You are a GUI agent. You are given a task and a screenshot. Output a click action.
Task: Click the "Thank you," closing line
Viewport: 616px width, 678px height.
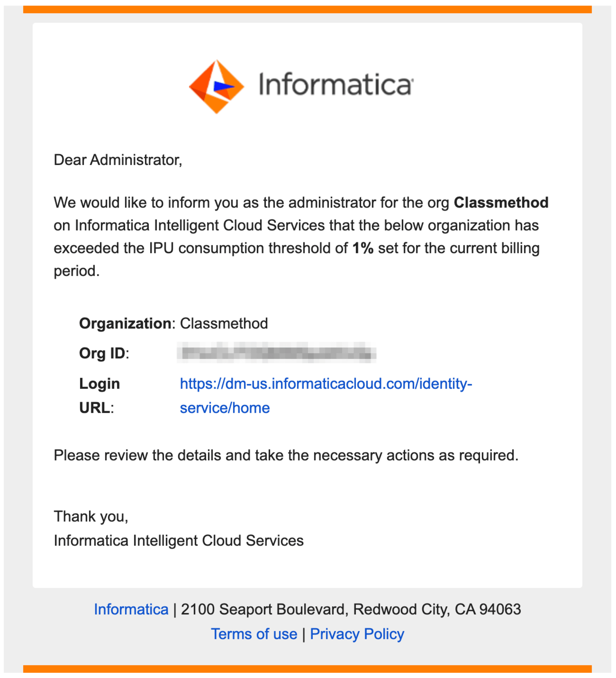[91, 517]
